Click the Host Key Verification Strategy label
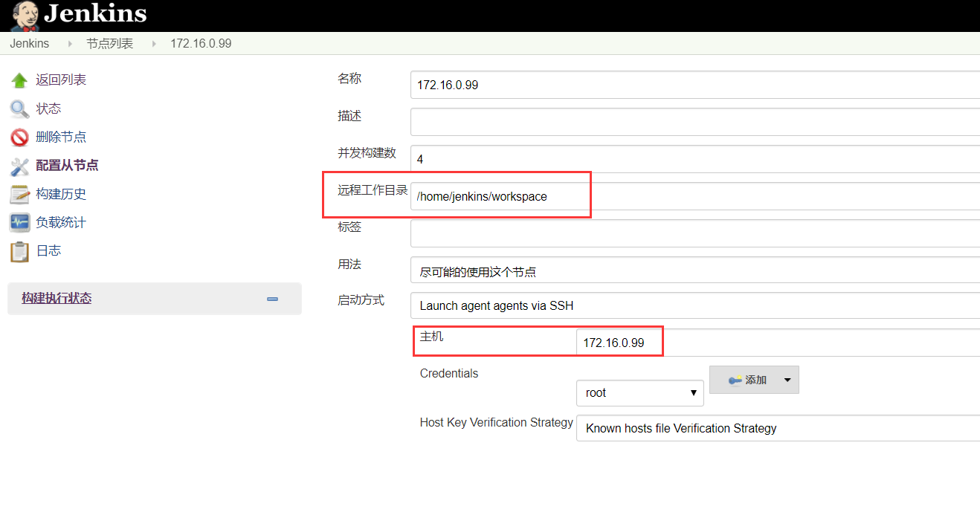Screen dimensions: 980x512 pyautogui.click(x=497, y=422)
